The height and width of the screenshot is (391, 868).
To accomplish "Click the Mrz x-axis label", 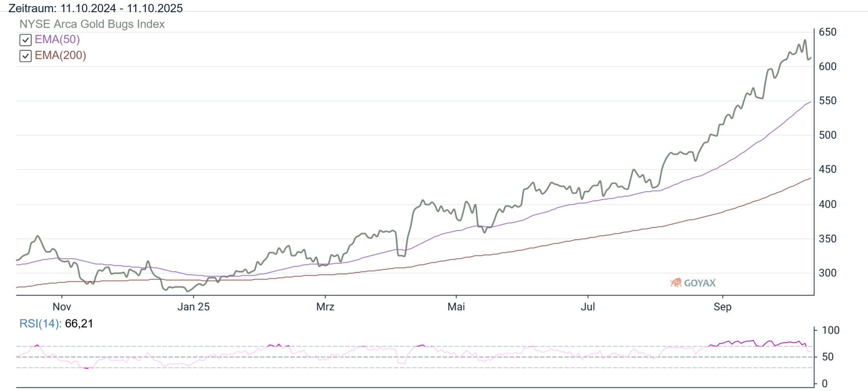I will coord(325,307).
